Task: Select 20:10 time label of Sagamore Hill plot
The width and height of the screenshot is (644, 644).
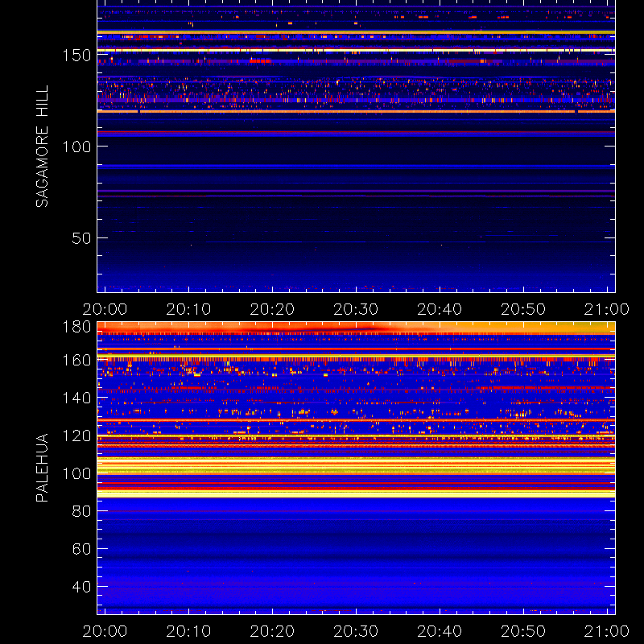Action: click(x=188, y=309)
